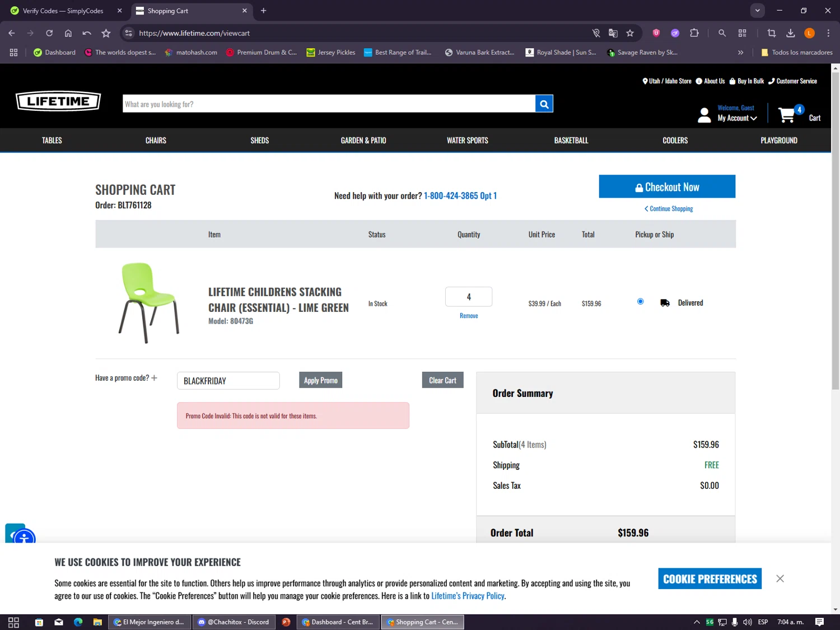Show hidden system tray icons
Screen dimensions: 840x630
click(x=697, y=622)
